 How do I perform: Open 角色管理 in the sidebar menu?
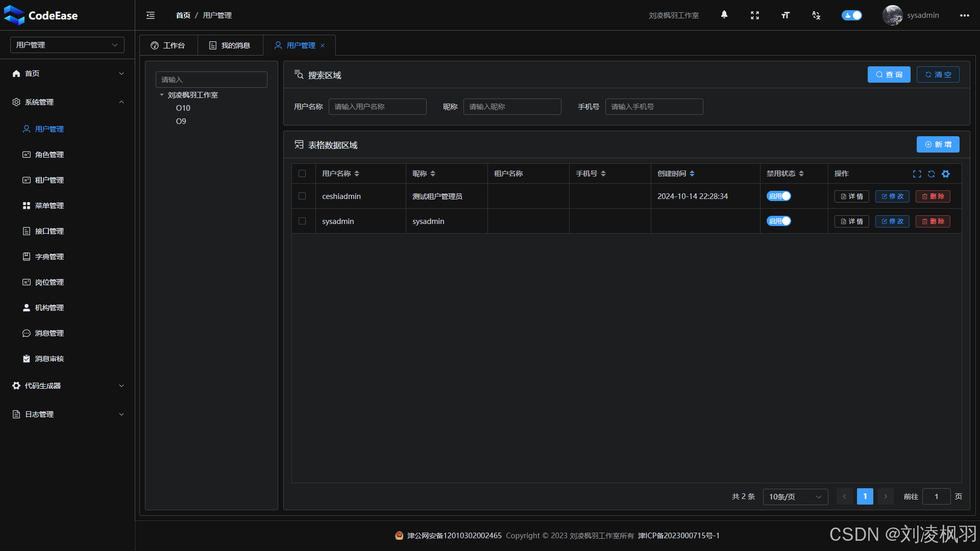(x=49, y=155)
